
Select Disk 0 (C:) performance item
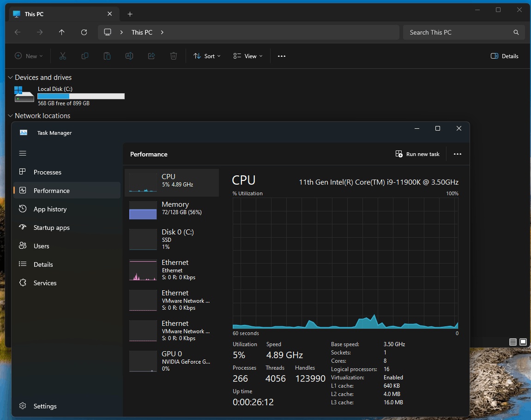[x=172, y=239]
